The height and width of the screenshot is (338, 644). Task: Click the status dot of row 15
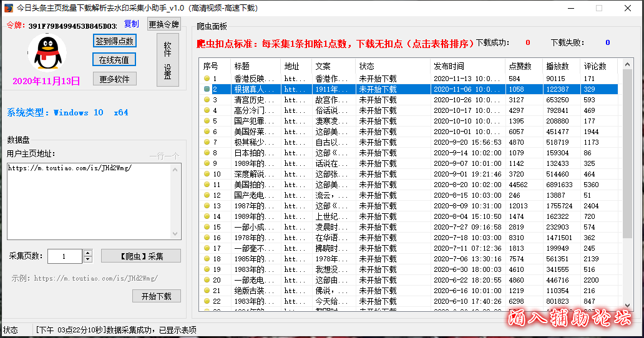pyautogui.click(x=207, y=227)
